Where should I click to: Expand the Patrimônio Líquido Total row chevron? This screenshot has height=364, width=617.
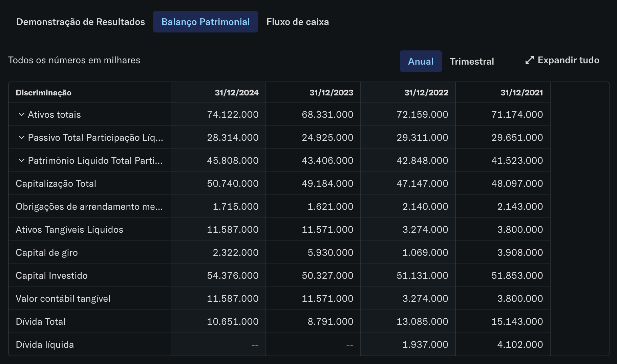(x=22, y=161)
